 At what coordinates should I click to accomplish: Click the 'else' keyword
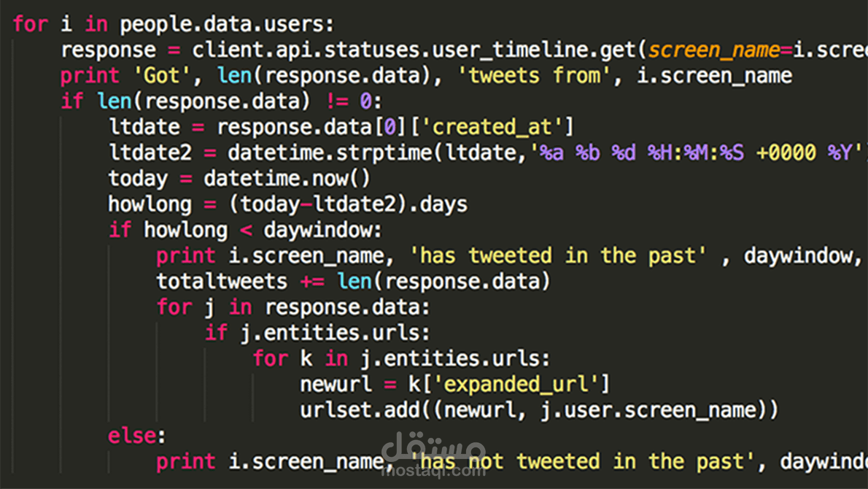(x=132, y=436)
